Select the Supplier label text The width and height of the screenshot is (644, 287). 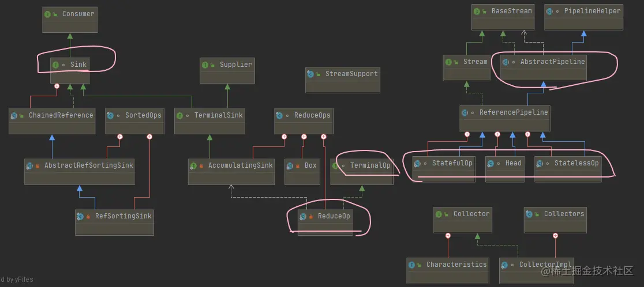(x=236, y=65)
